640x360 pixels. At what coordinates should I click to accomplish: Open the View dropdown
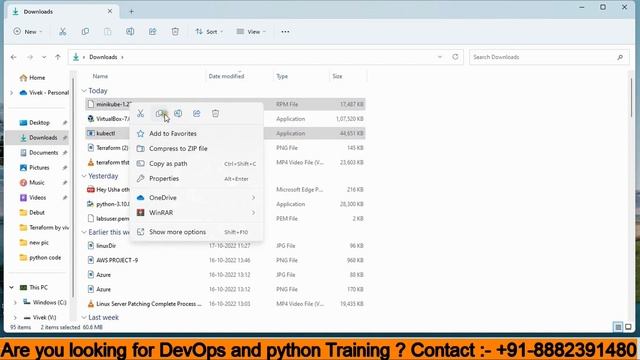[251, 31]
